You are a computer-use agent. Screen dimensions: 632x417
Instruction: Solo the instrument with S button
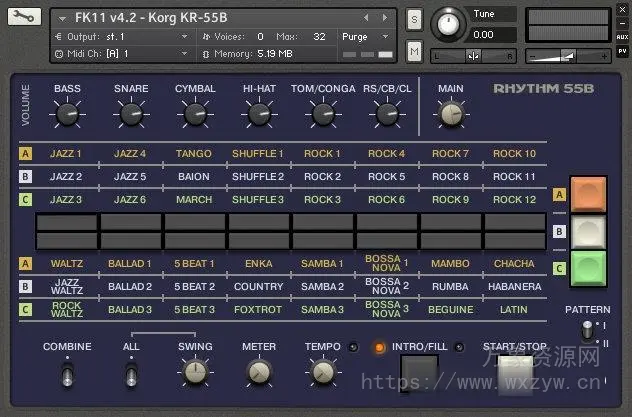pyautogui.click(x=414, y=19)
